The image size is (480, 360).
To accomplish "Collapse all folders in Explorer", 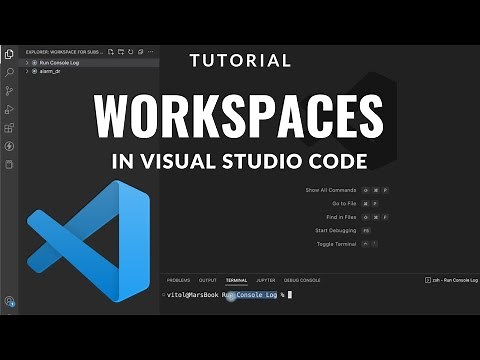I will click(x=141, y=52).
